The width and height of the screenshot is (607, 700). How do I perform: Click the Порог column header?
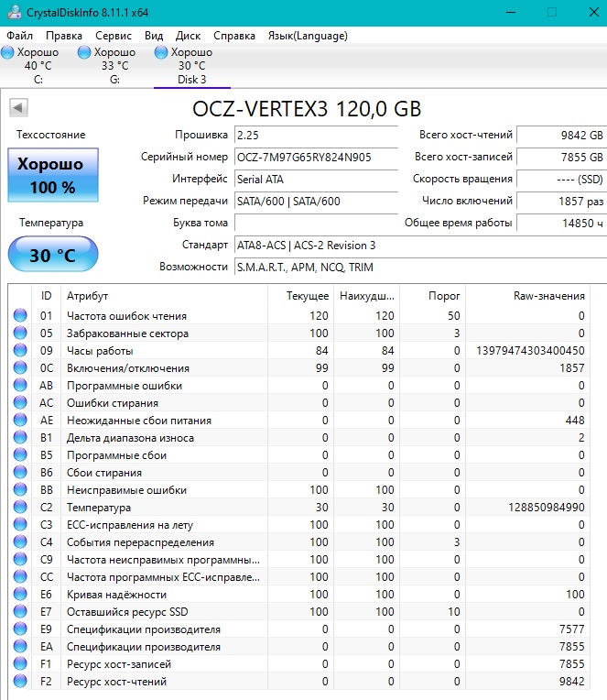pos(432,296)
